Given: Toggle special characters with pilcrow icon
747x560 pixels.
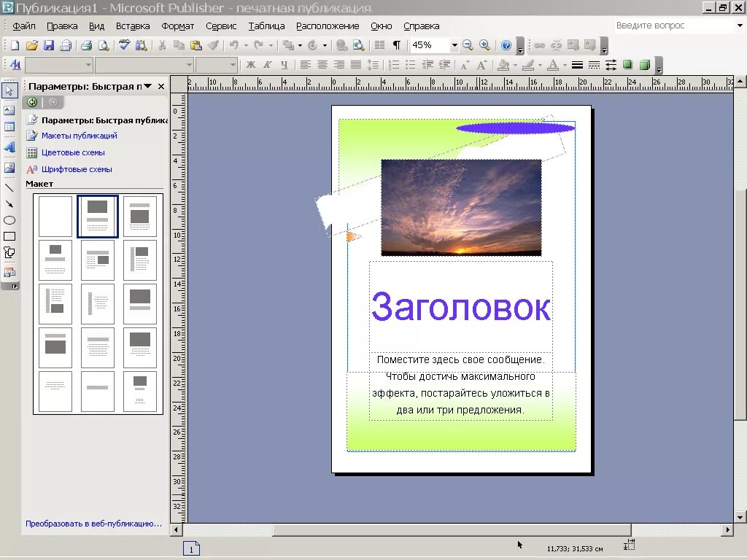Looking at the screenshot, I should pyautogui.click(x=396, y=45).
